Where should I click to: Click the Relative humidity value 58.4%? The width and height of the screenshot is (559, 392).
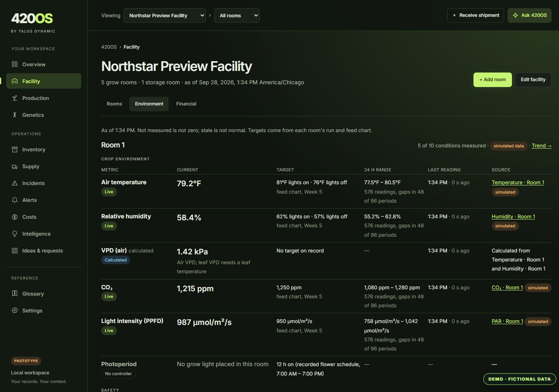tap(189, 218)
